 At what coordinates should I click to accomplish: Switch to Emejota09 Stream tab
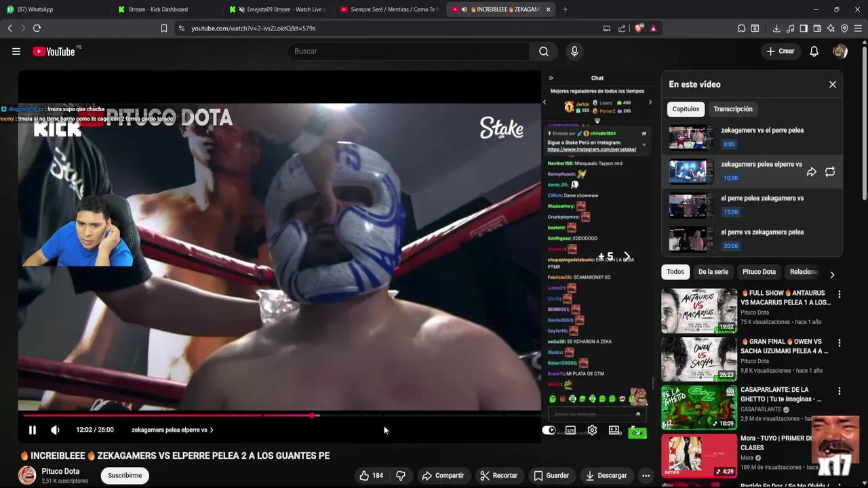coord(279,9)
